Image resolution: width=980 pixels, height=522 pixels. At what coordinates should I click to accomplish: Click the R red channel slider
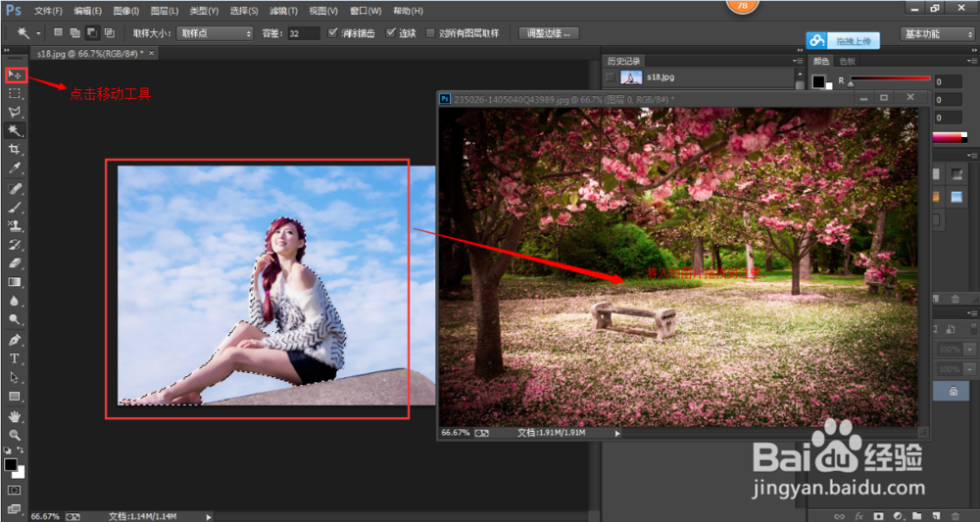click(890, 79)
